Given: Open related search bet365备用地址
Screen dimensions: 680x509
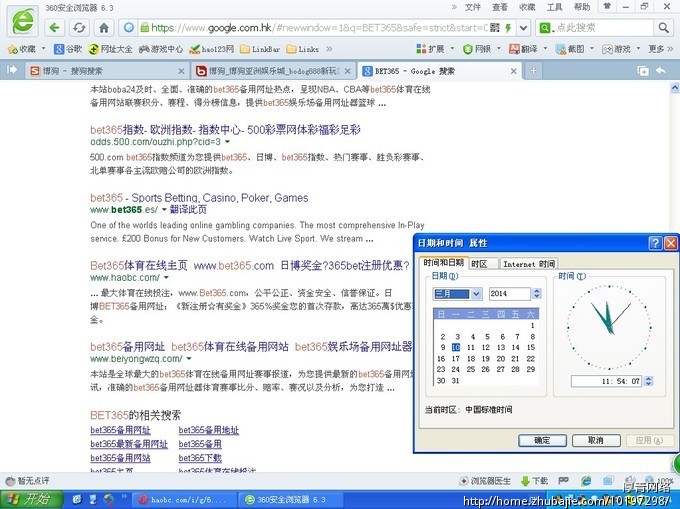Looking at the screenshot, I should click(209, 430).
